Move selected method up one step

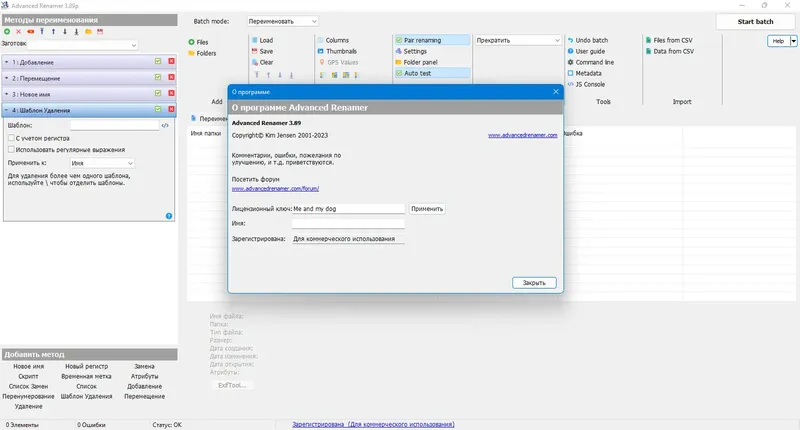pyautogui.click(x=54, y=32)
